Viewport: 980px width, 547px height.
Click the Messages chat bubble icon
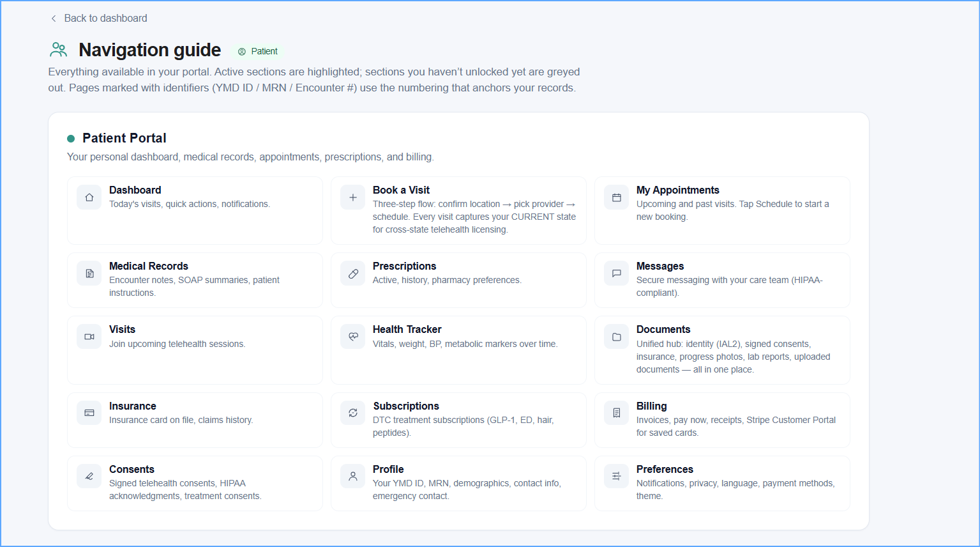617,273
